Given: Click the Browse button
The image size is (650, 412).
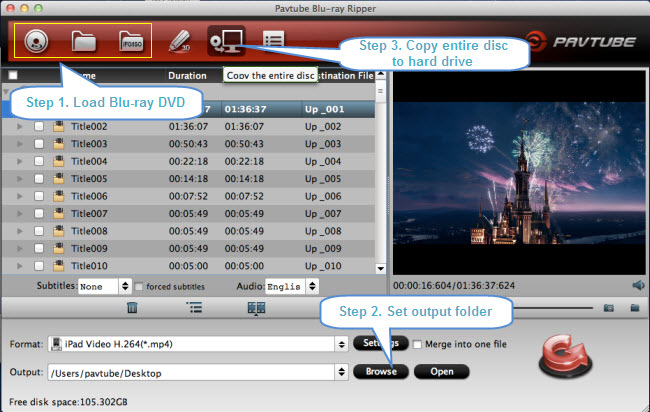Looking at the screenshot, I should [381, 371].
